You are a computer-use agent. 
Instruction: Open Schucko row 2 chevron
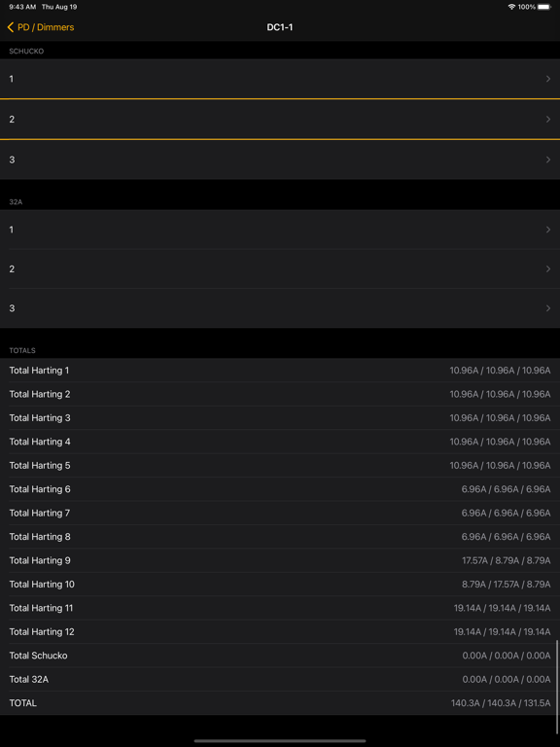click(x=548, y=119)
